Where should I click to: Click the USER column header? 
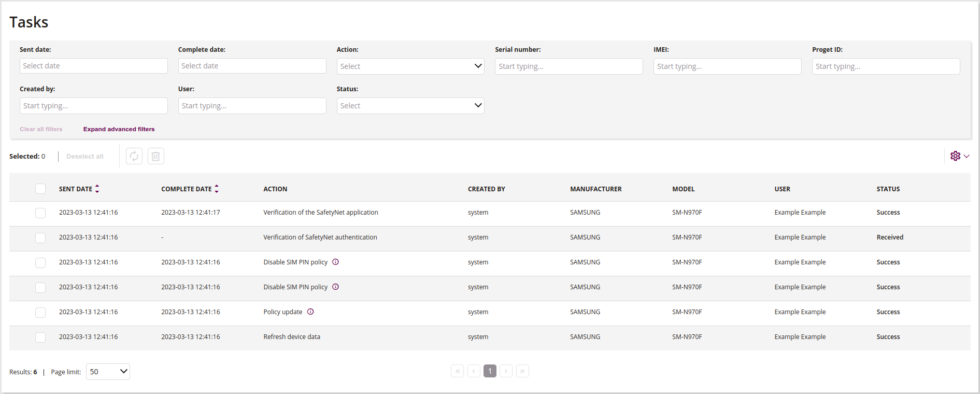pyautogui.click(x=783, y=189)
